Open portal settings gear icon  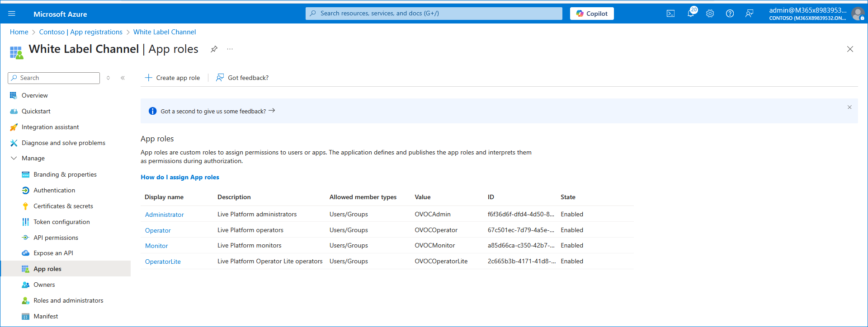[x=710, y=14]
